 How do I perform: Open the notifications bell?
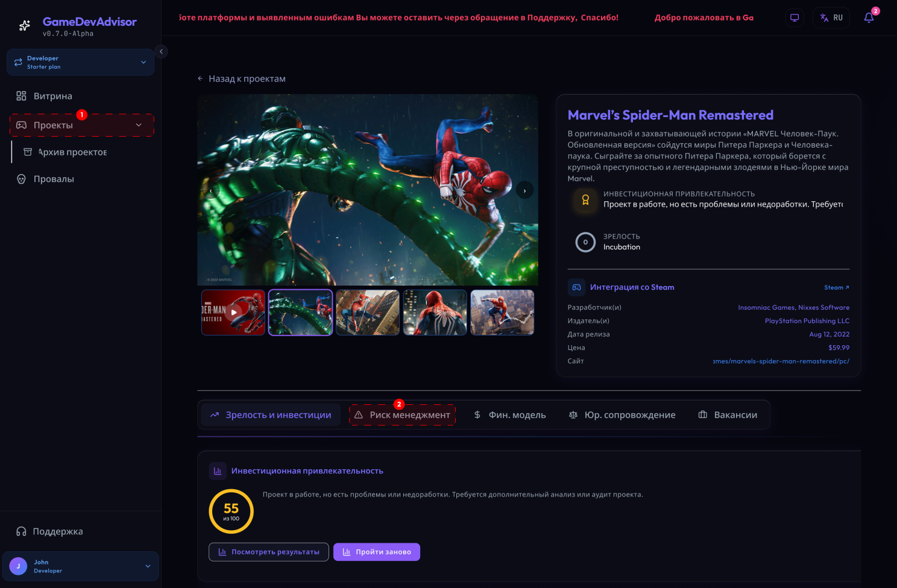point(869,17)
